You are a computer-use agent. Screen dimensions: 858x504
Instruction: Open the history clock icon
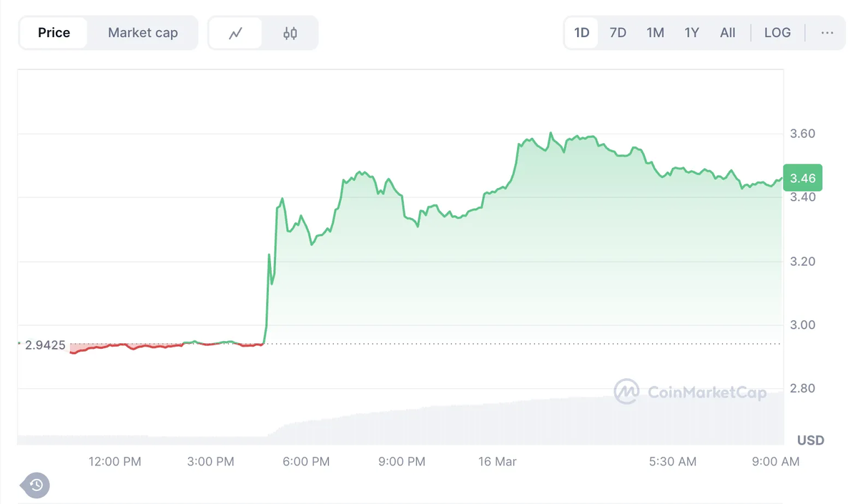click(36, 485)
